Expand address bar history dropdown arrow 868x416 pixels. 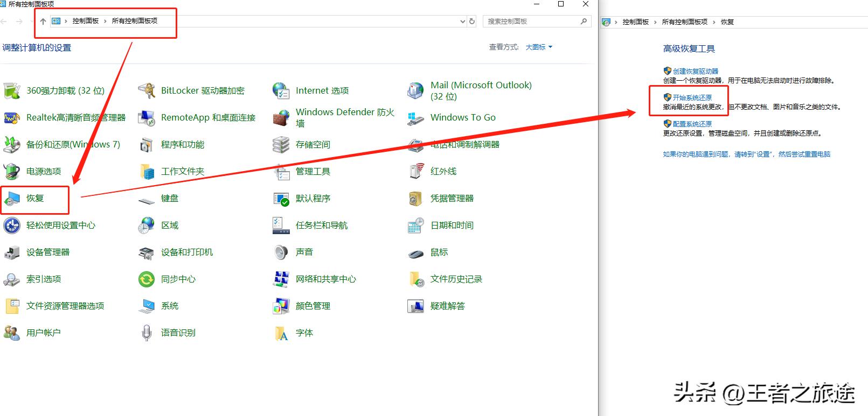(463, 22)
